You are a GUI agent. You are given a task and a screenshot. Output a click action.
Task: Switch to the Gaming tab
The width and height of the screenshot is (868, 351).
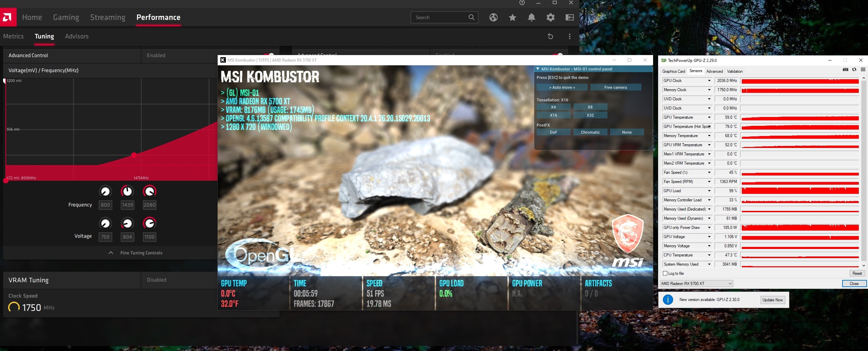click(x=66, y=17)
